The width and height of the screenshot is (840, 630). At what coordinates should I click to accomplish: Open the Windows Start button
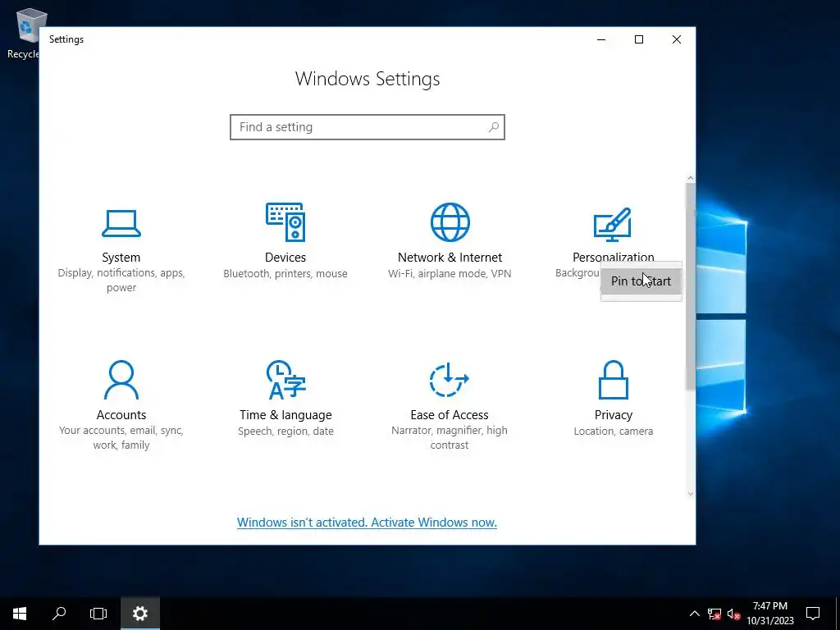tap(20, 614)
